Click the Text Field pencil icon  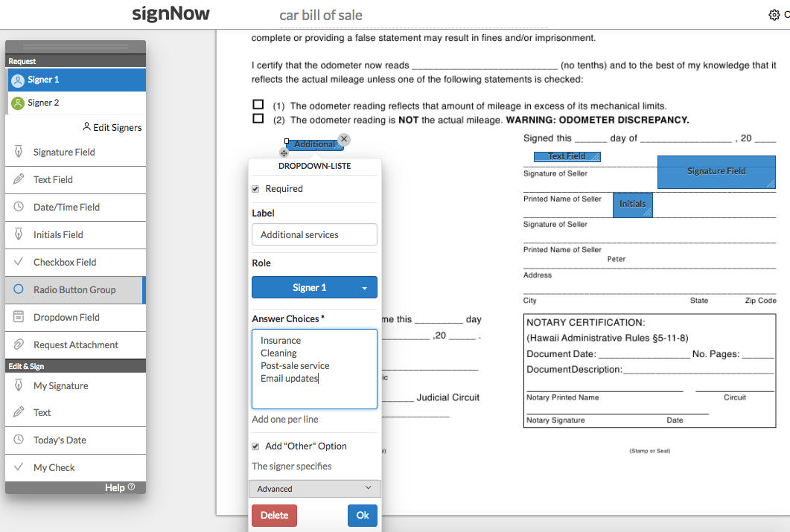click(x=19, y=179)
